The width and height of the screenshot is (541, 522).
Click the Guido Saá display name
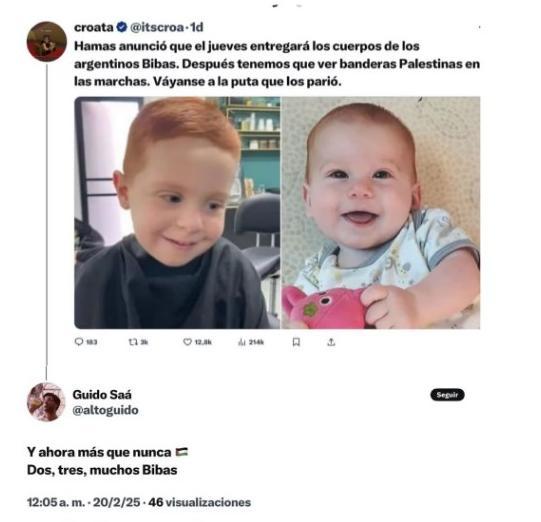[x=102, y=394]
